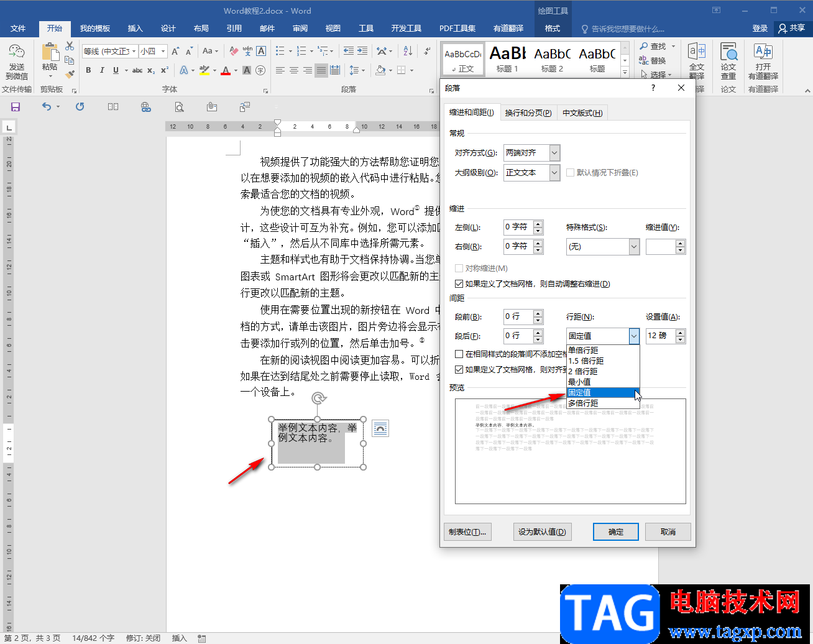813x644 pixels.
Task: Confirm the Paragraph dialog with OK
Action: [615, 532]
